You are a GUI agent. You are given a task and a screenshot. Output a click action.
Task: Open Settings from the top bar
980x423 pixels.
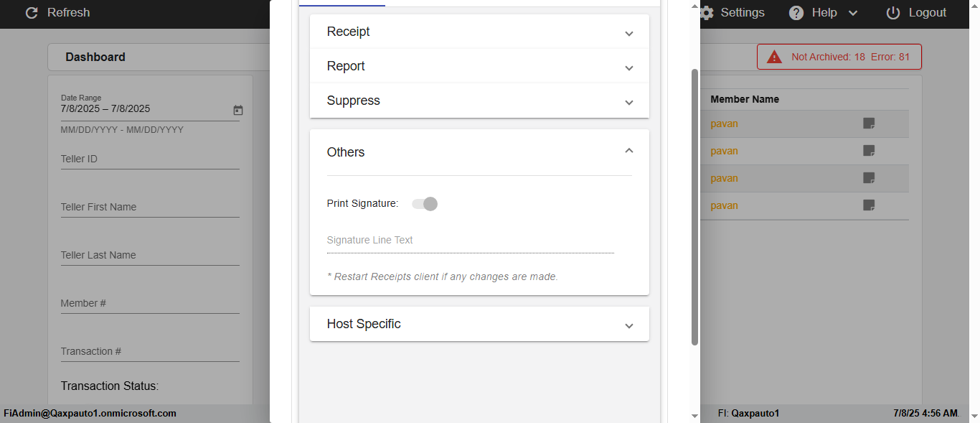pos(732,13)
